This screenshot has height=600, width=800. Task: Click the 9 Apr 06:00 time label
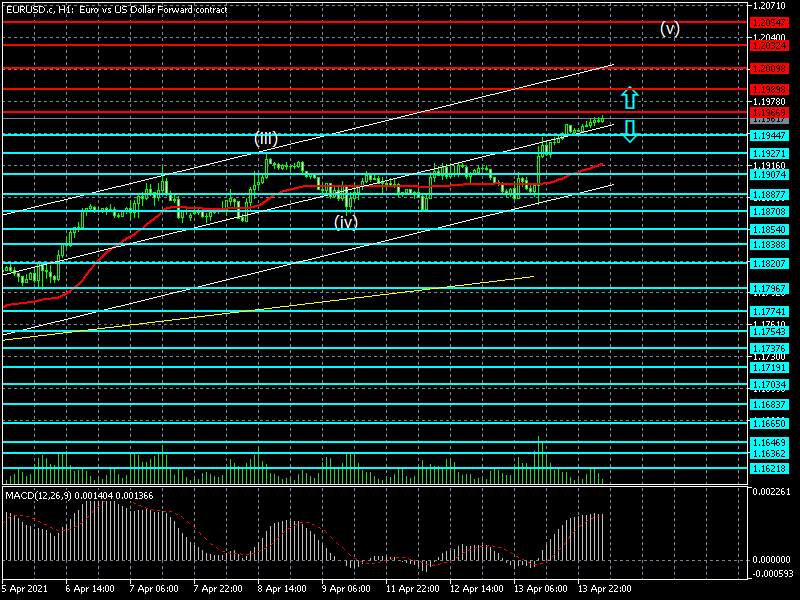pos(346,588)
